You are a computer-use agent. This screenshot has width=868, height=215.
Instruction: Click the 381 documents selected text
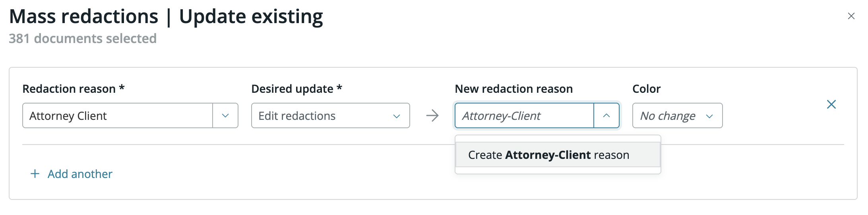pos(83,38)
